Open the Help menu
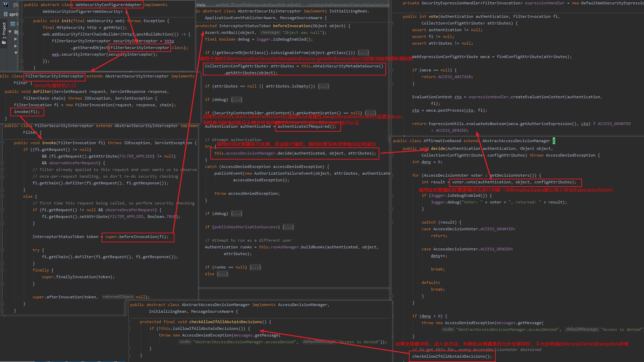The width and height of the screenshot is (644, 362). pyautogui.click(x=201, y=5)
